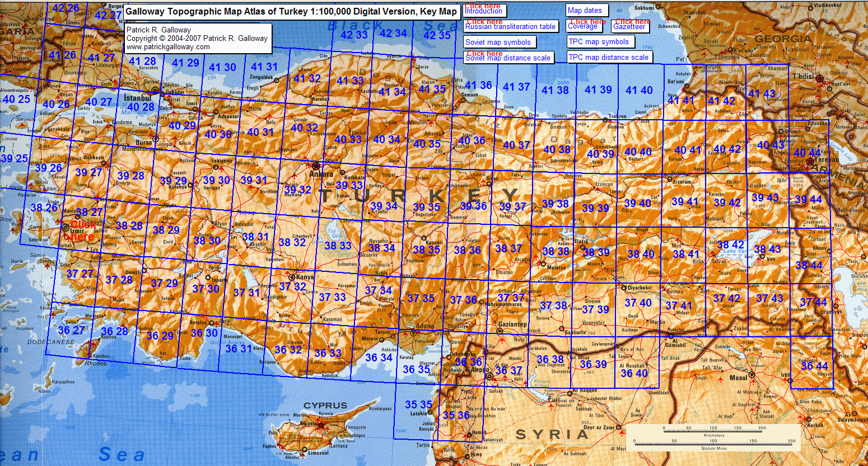Open map sheet 37 32 near Konya
Image resolution: width=868 pixels, height=466 pixels.
(x=292, y=287)
